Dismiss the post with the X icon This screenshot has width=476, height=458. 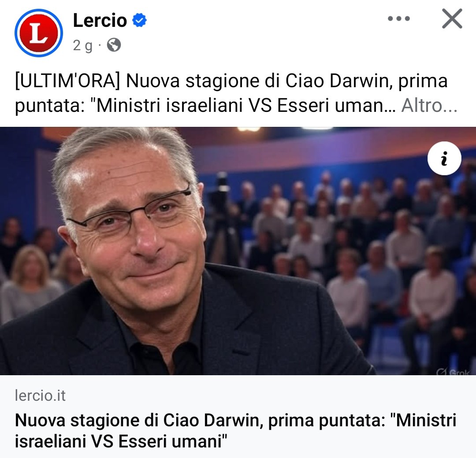(452, 18)
